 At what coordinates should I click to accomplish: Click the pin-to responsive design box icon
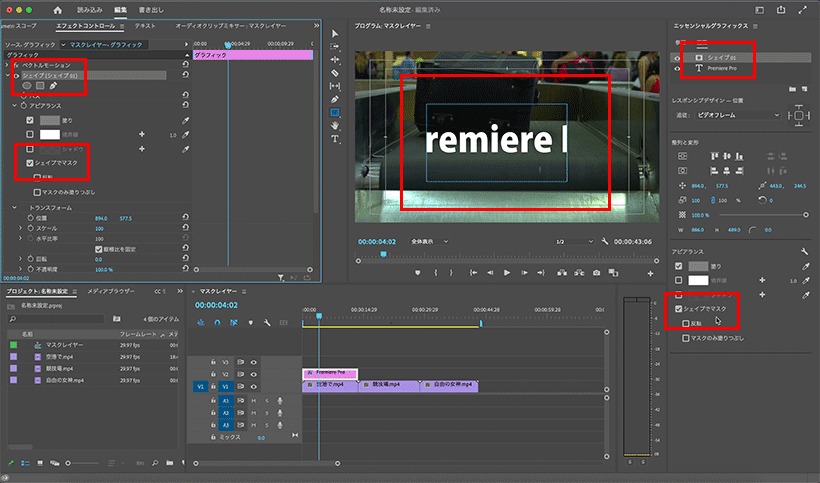(799, 116)
